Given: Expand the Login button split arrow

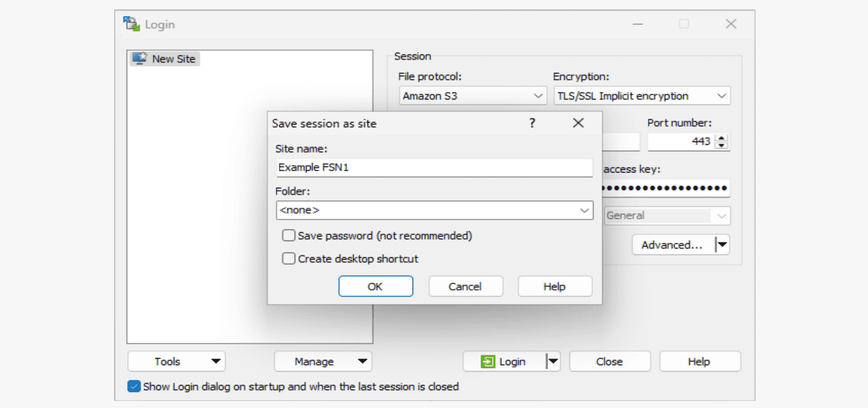Looking at the screenshot, I should click(x=553, y=361).
